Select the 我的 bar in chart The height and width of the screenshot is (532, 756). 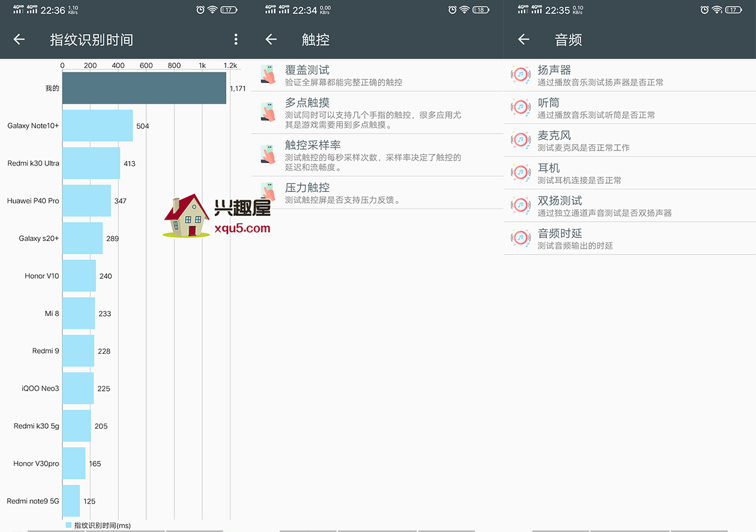click(x=144, y=88)
